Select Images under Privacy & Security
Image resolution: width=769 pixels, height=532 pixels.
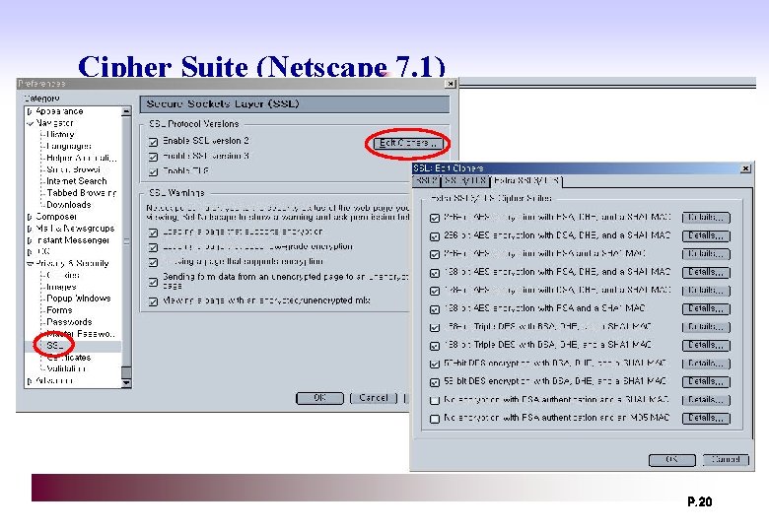pos(61,287)
